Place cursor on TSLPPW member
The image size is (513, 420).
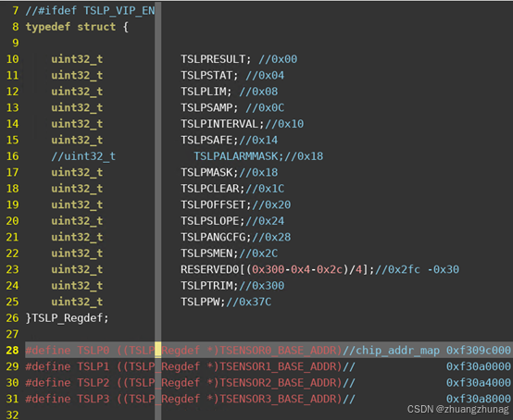click(x=200, y=302)
